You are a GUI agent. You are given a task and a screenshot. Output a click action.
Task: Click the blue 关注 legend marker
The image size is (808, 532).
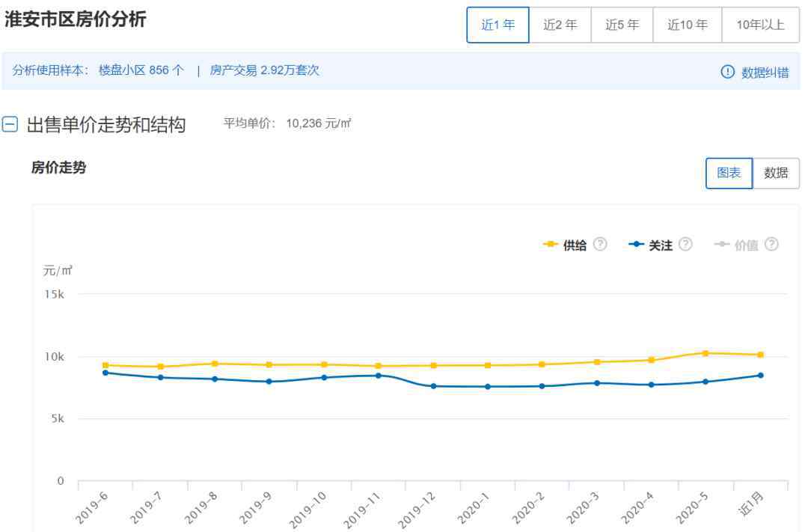tap(637, 245)
